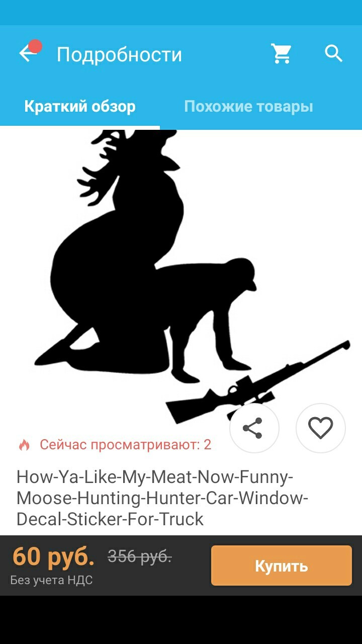Add the decal to favorites with heart
Screen dimensions: 362x644
point(321,428)
